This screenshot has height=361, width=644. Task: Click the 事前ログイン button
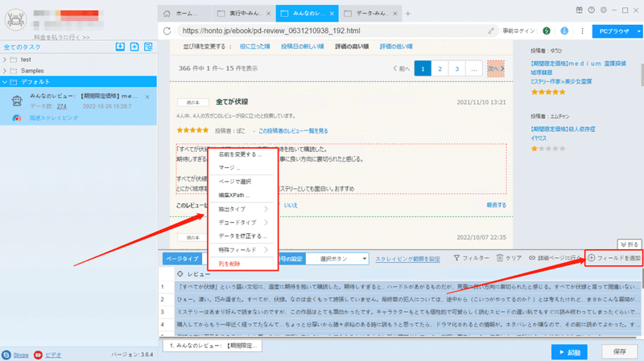click(x=518, y=31)
